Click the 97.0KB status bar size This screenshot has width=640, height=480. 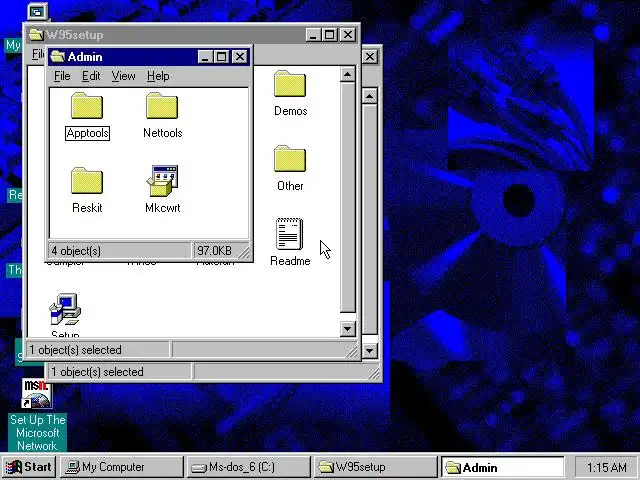coord(214,250)
